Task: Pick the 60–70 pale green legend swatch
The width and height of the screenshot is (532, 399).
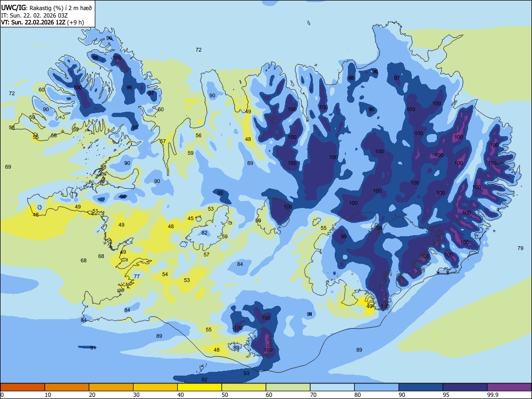Action: pyautogui.click(x=288, y=387)
